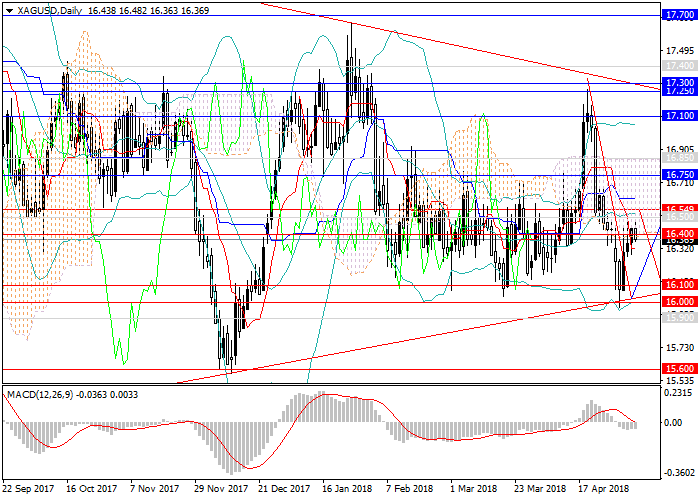
Task: Click the dropdown triangle beside XAGUSD,Daily
Action: [x=6, y=9]
